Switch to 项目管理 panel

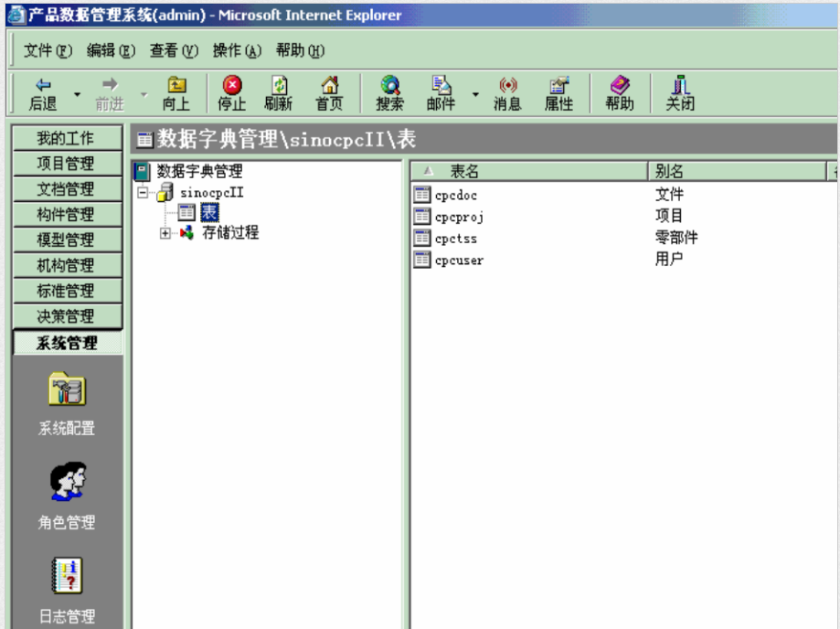point(68,164)
